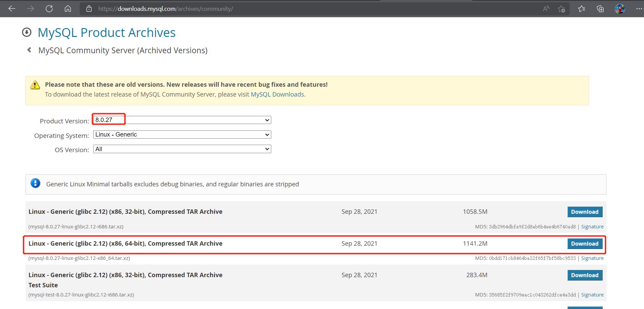
Task: Open the OS Version dropdown
Action: (x=182, y=149)
